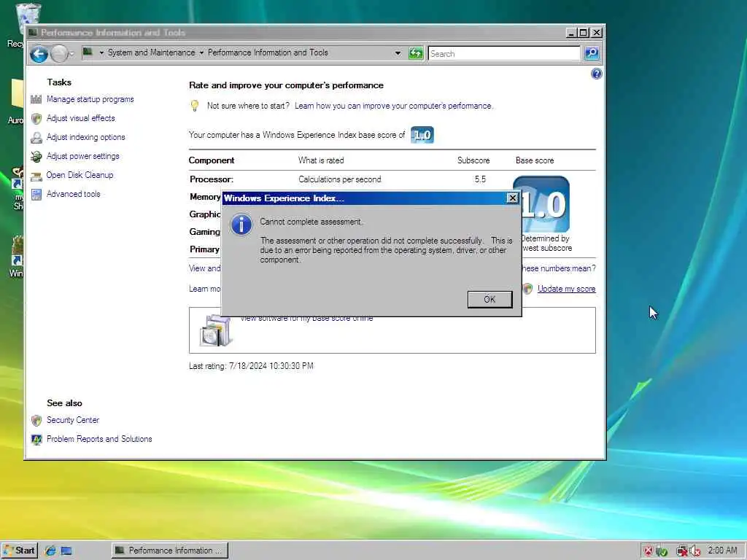The image size is (747, 560).
Task: Click the Control Panel icon in address bar
Action: pyautogui.click(x=88, y=52)
